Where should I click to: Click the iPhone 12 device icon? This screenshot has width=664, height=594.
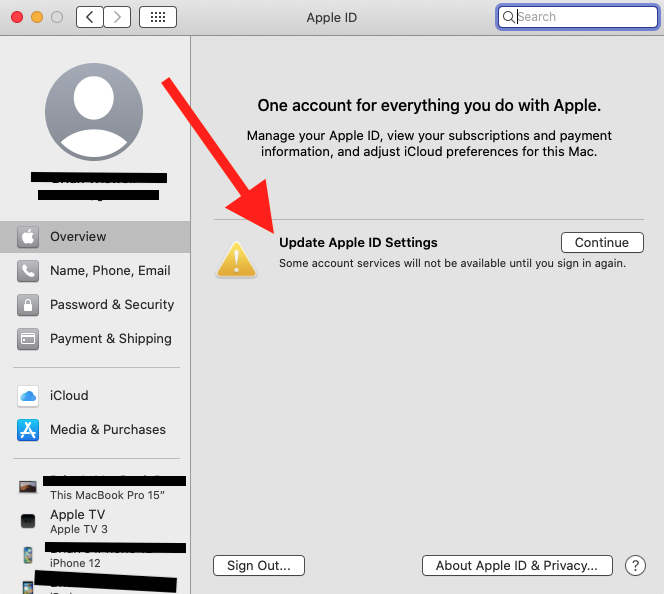pos(28,555)
